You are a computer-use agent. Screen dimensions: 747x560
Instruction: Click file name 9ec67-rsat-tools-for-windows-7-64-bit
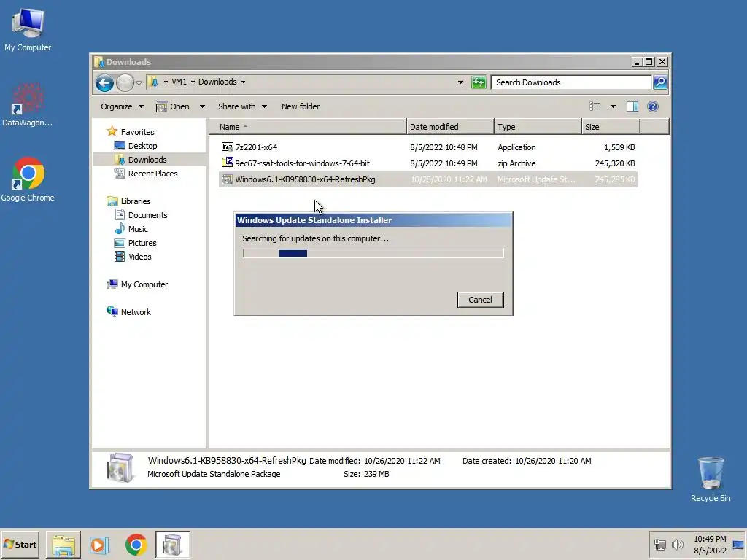[303, 163]
